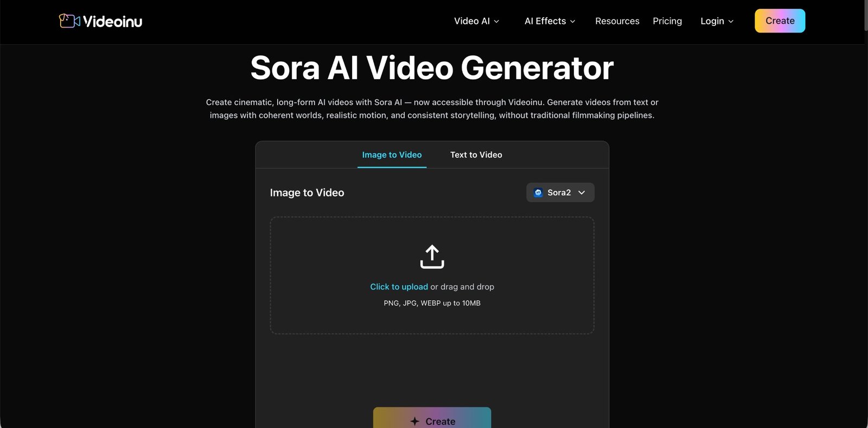Viewport: 868px width, 428px height.
Task: Click the 'Sora AI Video Generator' heading
Action: [432, 68]
